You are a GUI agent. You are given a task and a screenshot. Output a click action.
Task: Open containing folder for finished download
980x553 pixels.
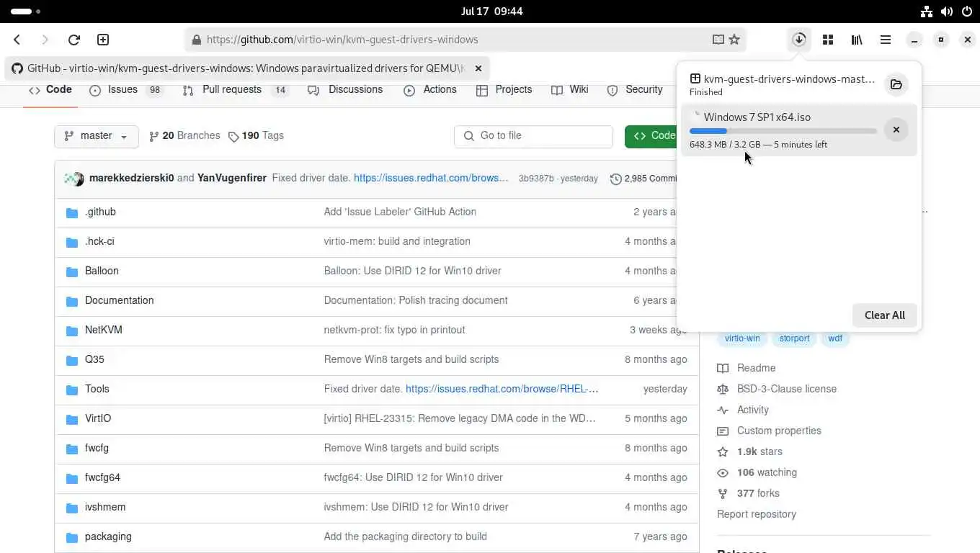pos(896,84)
